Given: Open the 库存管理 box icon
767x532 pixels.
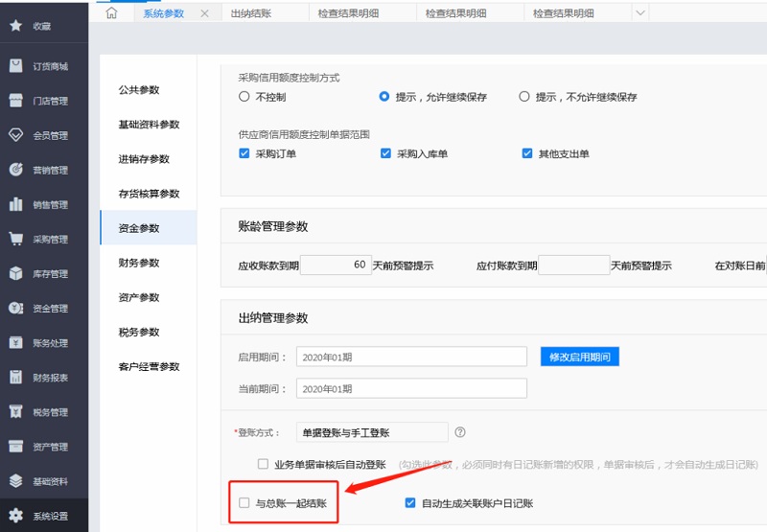Looking at the screenshot, I should (15, 273).
